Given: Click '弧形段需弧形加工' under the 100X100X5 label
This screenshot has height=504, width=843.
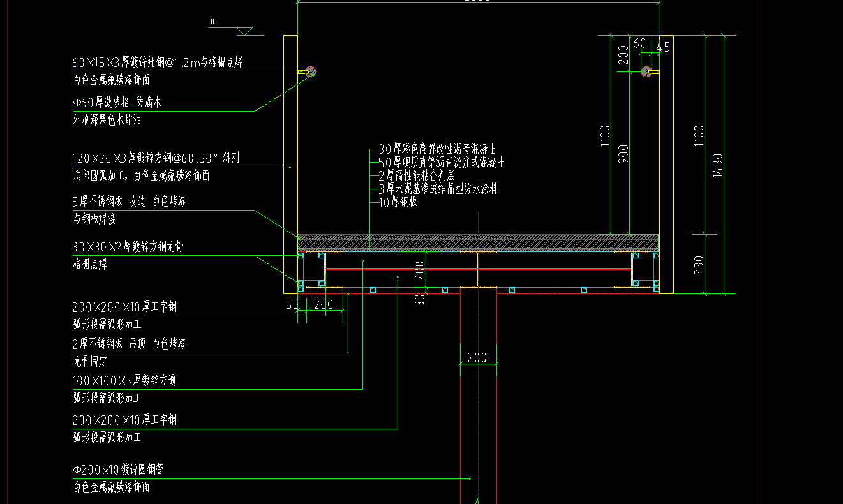Looking at the screenshot, I should [107, 398].
